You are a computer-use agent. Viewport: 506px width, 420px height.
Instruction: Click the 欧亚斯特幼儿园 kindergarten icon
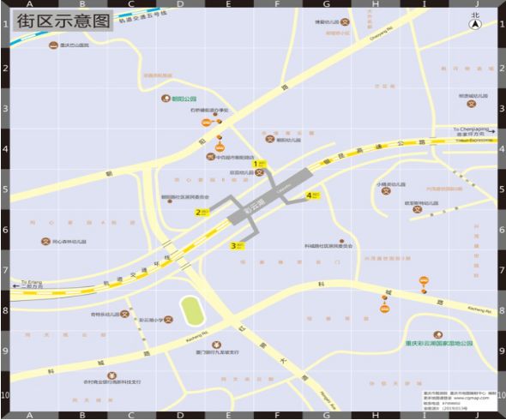418,209
